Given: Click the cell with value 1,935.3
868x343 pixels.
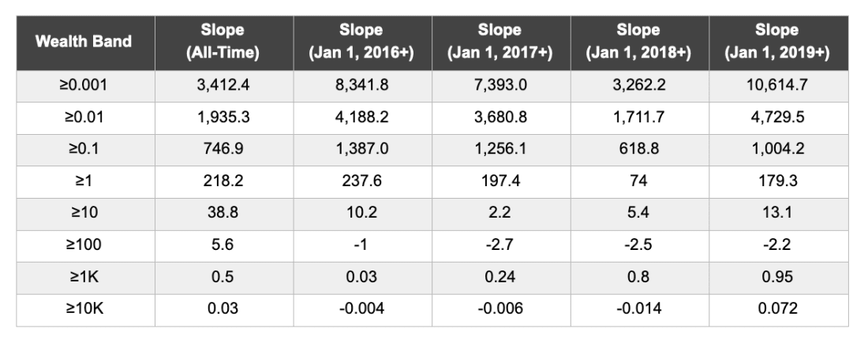Looking at the screenshot, I should pyautogui.click(x=224, y=117).
